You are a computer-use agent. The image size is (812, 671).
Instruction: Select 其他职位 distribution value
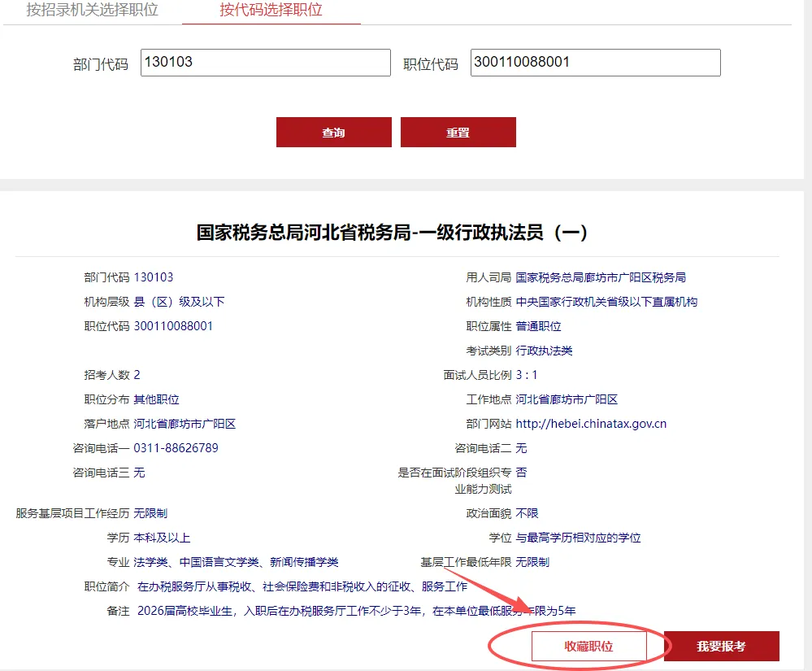point(156,399)
